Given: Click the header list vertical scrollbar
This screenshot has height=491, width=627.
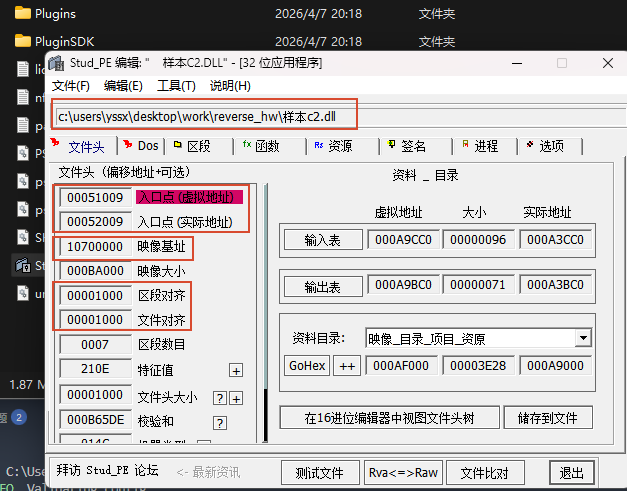Looking at the screenshot, I should [x=265, y=313].
